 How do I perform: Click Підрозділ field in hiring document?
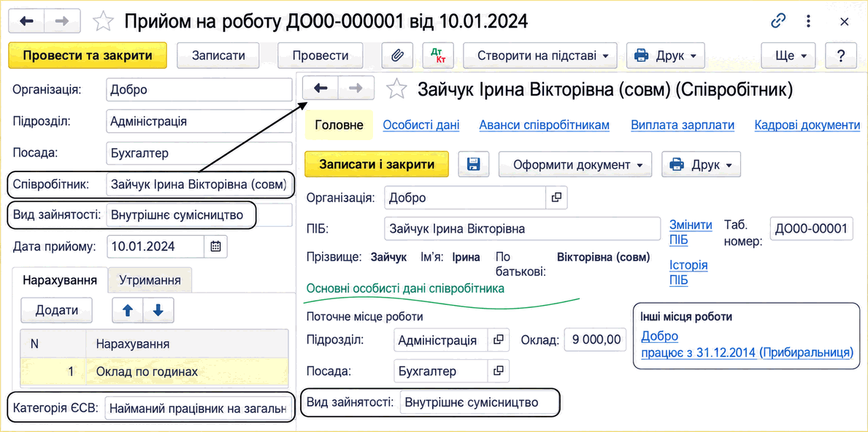pos(199,121)
